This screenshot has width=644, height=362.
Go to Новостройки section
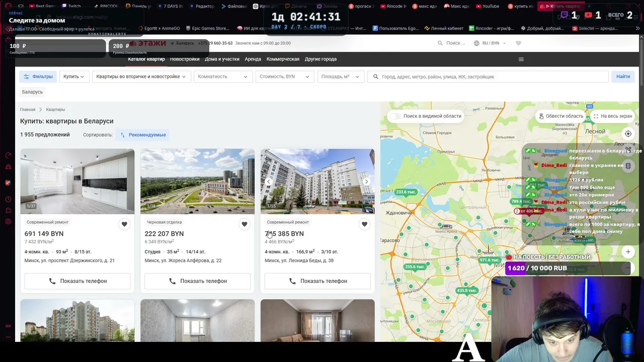pos(185,59)
